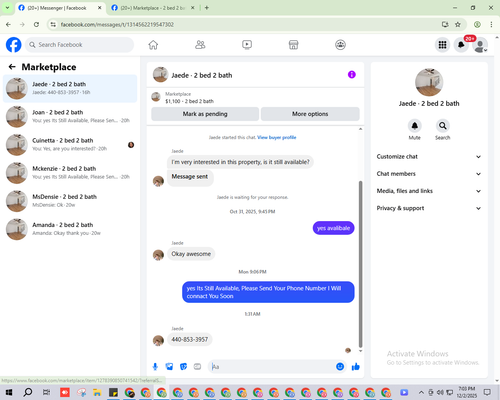Open Chrome three-dot menu
The image size is (500, 400).
(x=491, y=24)
